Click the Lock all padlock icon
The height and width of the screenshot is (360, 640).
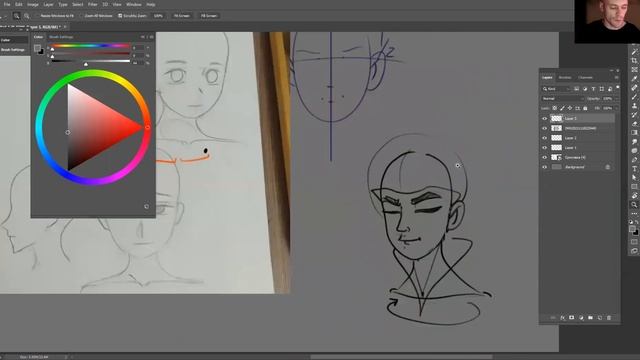pyautogui.click(x=585, y=108)
